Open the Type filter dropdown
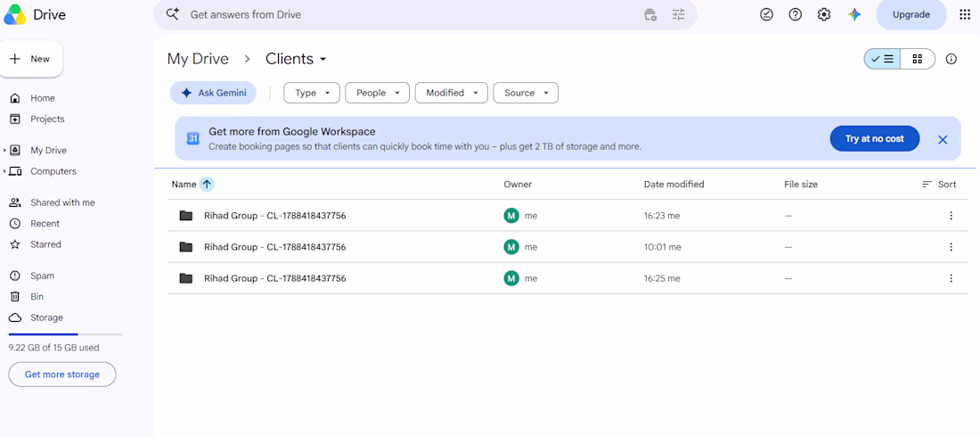This screenshot has height=437, width=980. coord(311,93)
